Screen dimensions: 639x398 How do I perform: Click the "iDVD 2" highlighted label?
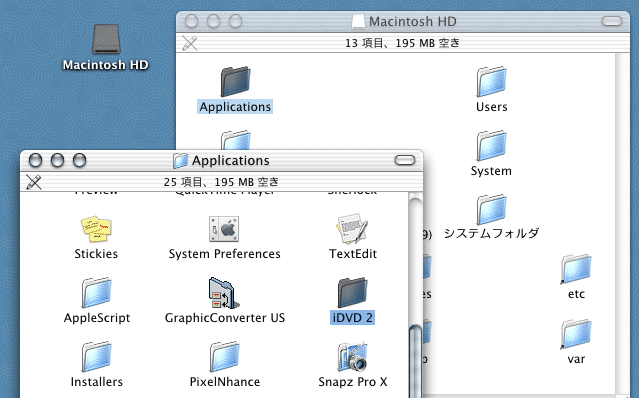point(353,318)
